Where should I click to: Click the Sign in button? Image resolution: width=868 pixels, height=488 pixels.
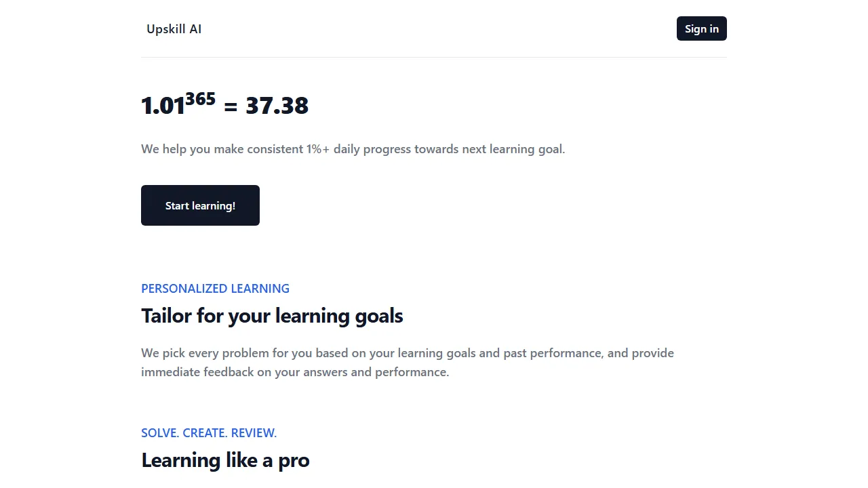pyautogui.click(x=701, y=28)
